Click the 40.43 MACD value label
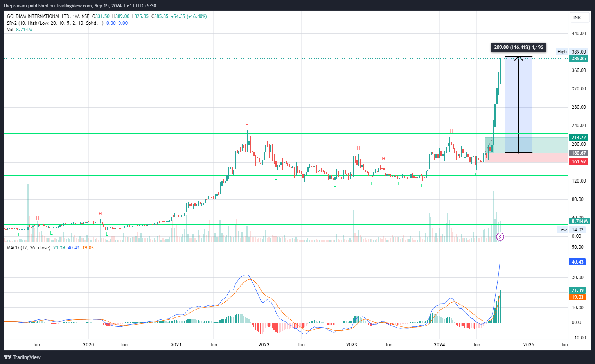The width and height of the screenshot is (595, 364). pyautogui.click(x=577, y=262)
